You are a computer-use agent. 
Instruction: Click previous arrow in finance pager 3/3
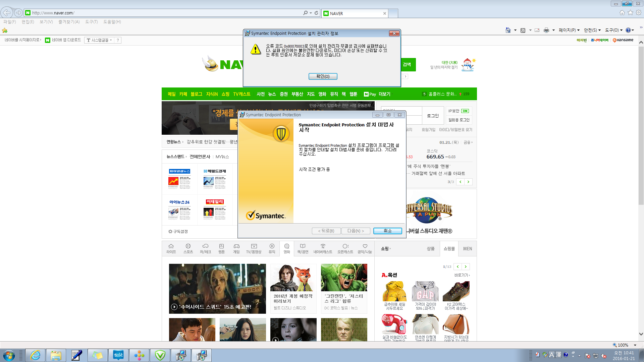460,182
